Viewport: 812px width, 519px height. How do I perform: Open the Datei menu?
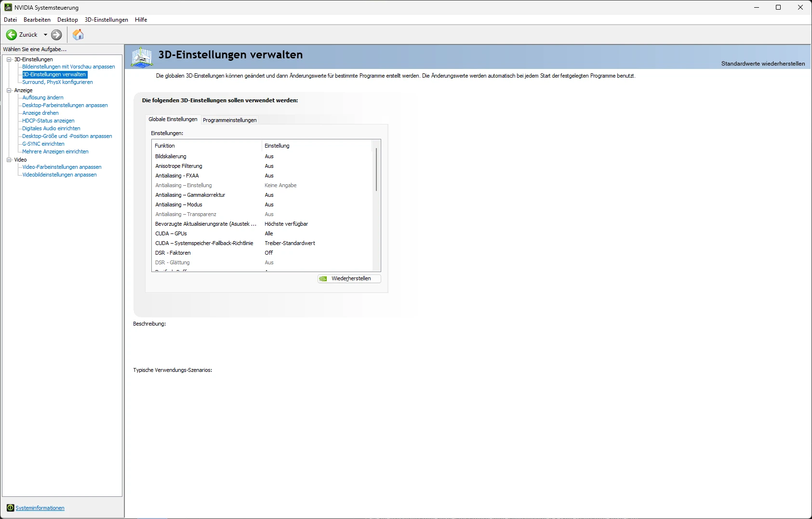10,20
